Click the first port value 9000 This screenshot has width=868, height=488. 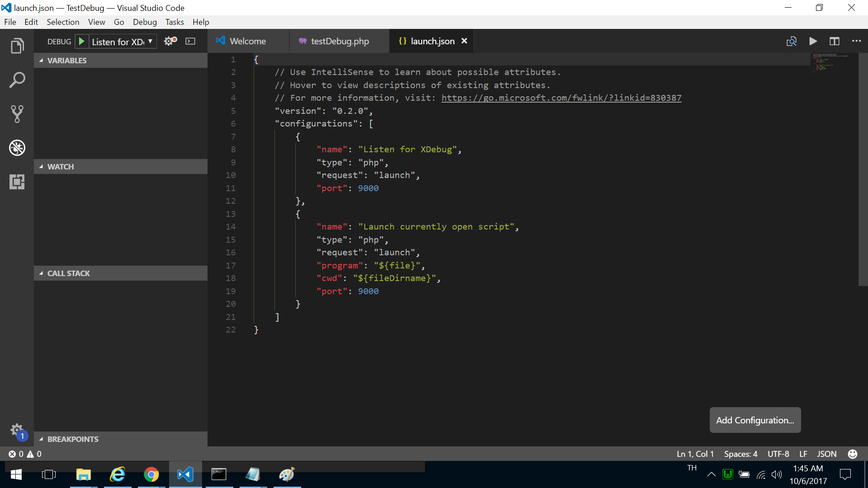click(x=368, y=188)
